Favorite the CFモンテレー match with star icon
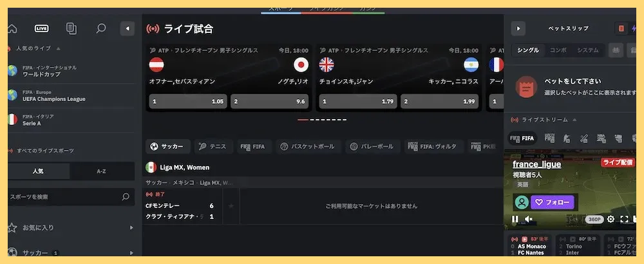Viewport: 644px width, 264px height. click(x=231, y=206)
